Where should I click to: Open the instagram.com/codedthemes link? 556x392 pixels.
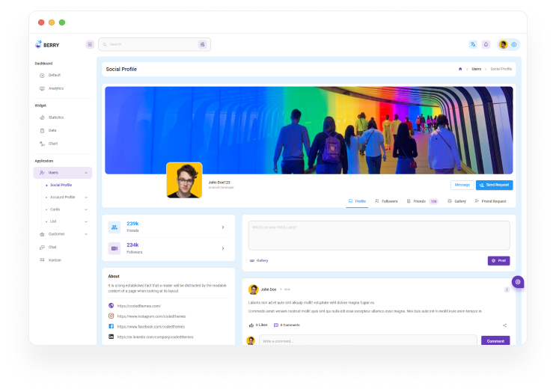(x=151, y=316)
